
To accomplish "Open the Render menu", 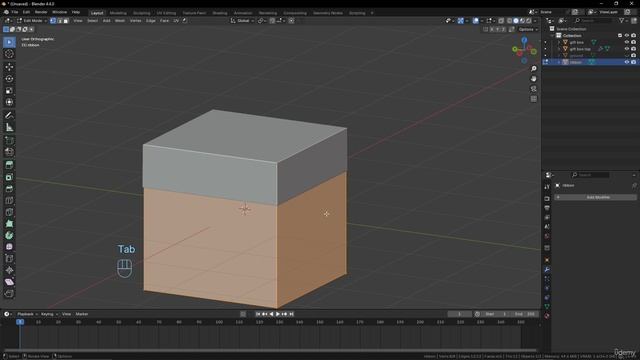I will [x=41, y=12].
